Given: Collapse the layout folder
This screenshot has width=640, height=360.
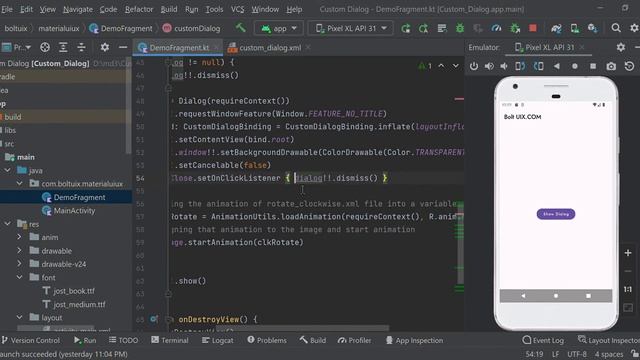Looking at the screenshot, I should click(x=20, y=317).
